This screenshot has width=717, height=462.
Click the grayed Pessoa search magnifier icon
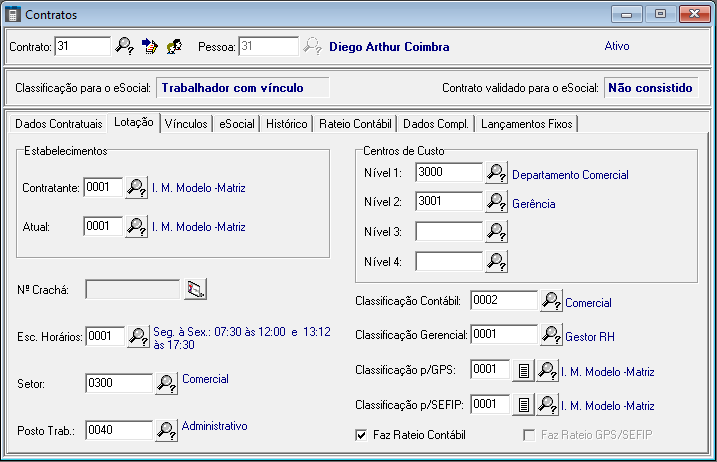tap(312, 46)
